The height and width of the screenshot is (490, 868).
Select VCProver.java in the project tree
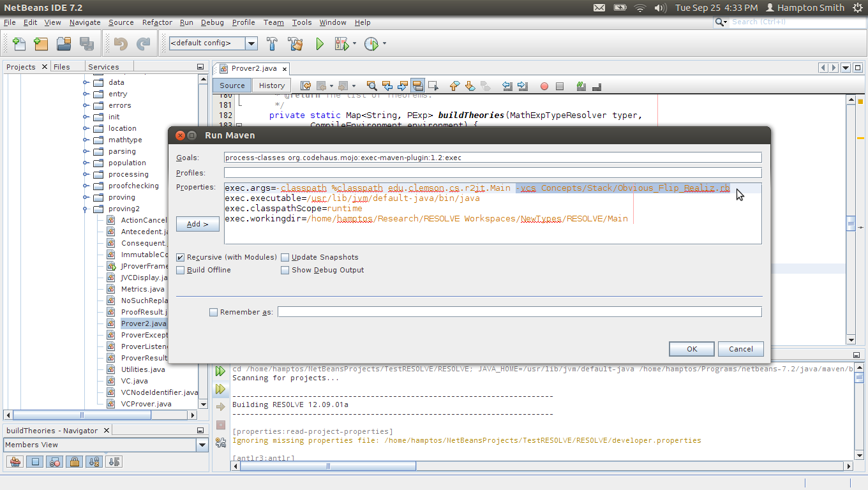[x=146, y=404]
